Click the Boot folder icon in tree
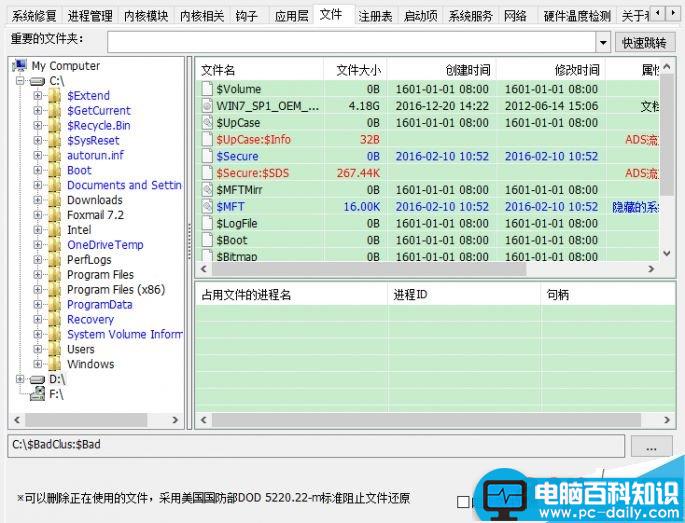 click(54, 170)
